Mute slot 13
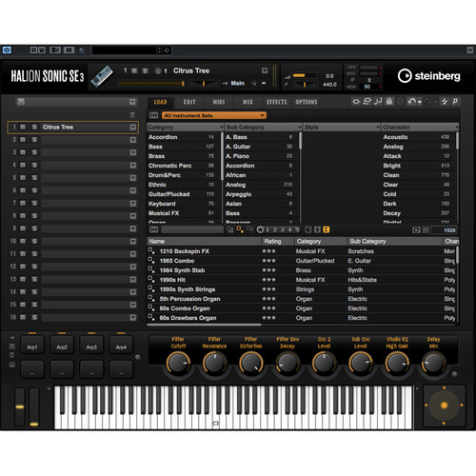Viewport: 476px width, 476px height. click(x=23, y=279)
